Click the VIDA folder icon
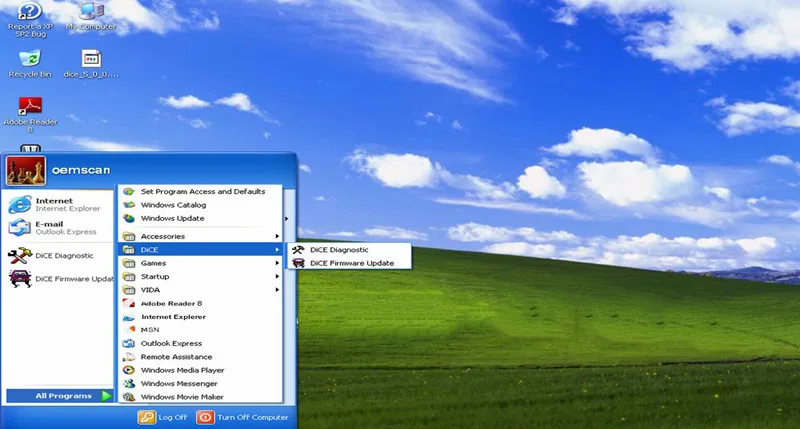Viewport: 800px width, 429px height. 129,290
